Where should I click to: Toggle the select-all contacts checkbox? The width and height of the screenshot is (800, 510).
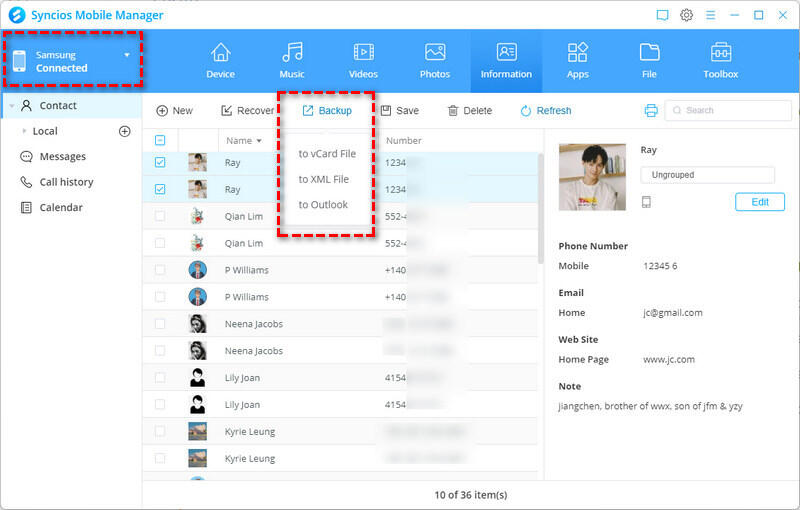click(160, 141)
